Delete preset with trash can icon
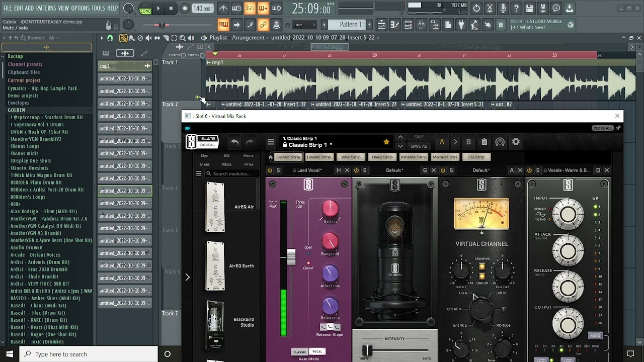644x362 pixels. [484, 142]
